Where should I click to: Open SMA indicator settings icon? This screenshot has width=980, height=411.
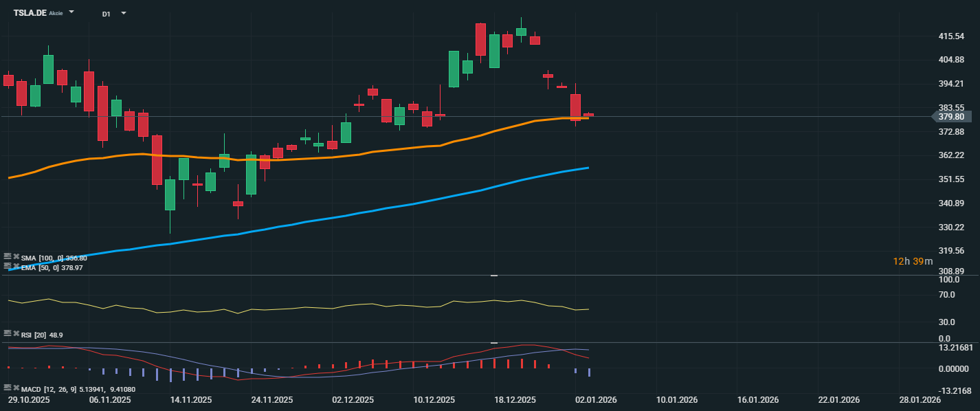click(8, 256)
